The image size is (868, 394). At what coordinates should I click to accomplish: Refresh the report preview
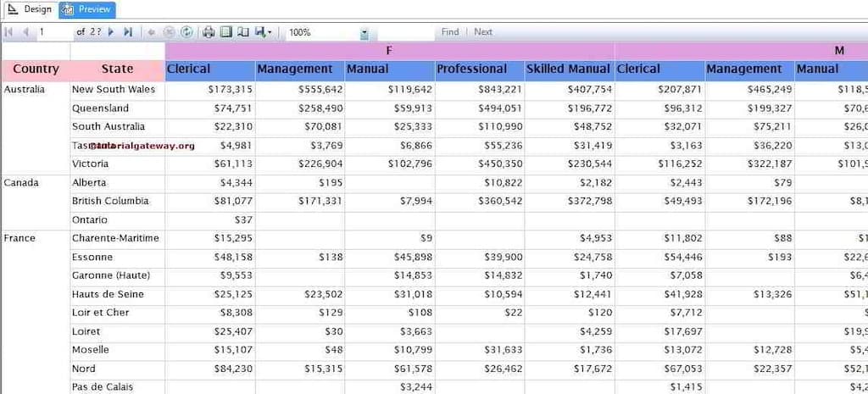[187, 32]
